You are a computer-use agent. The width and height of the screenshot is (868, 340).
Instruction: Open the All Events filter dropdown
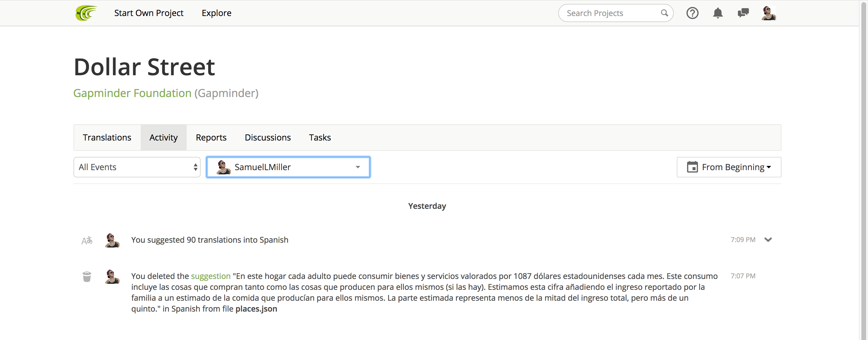(137, 167)
